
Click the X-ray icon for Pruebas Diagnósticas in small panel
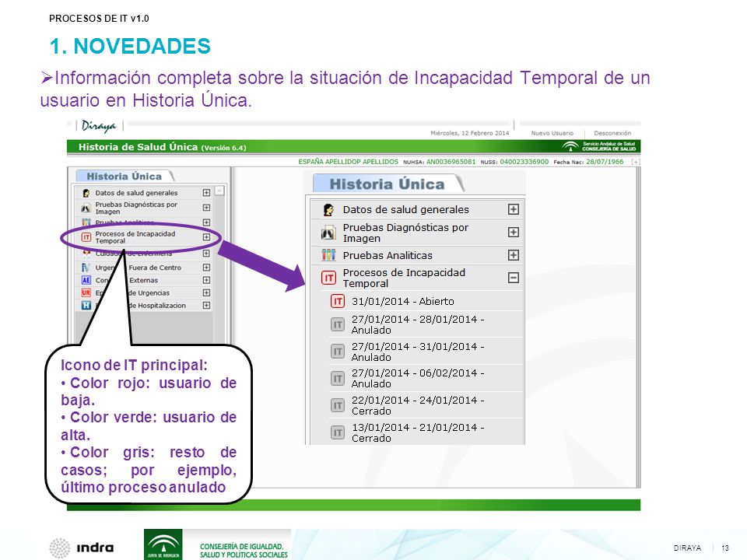click(x=86, y=208)
